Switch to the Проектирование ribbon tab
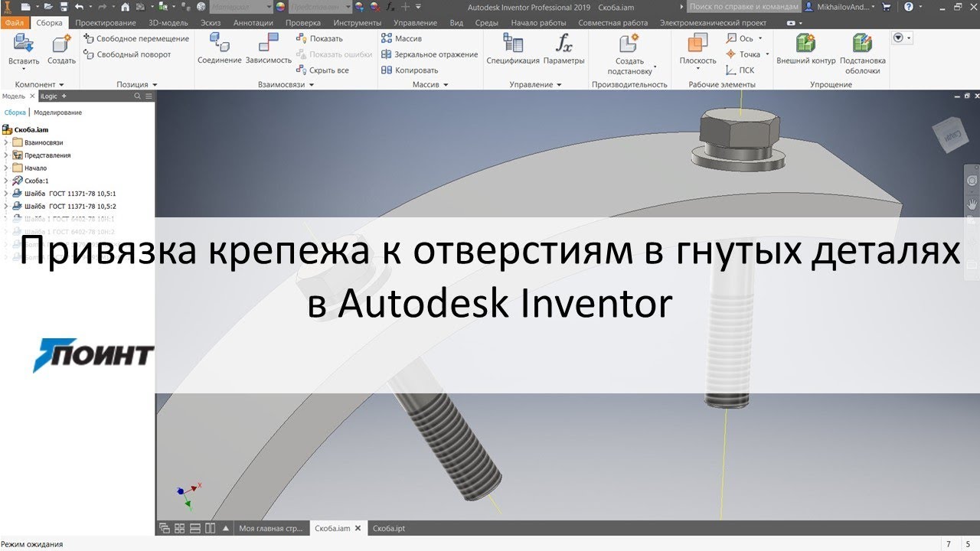980x551 pixels. (106, 23)
